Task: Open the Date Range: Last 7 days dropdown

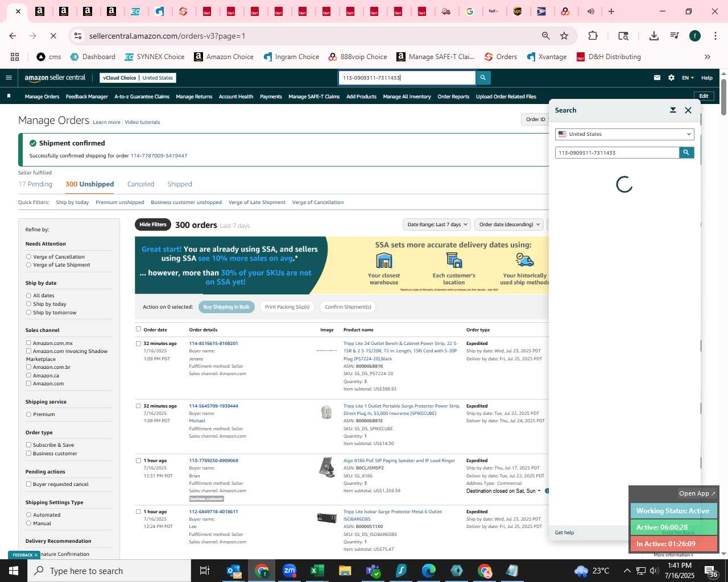Action: coord(437,225)
